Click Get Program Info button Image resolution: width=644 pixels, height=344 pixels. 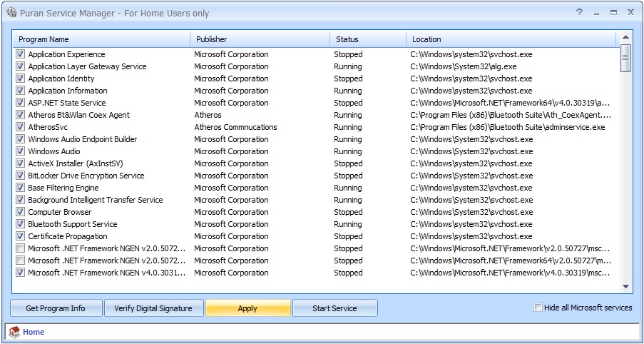tap(56, 308)
